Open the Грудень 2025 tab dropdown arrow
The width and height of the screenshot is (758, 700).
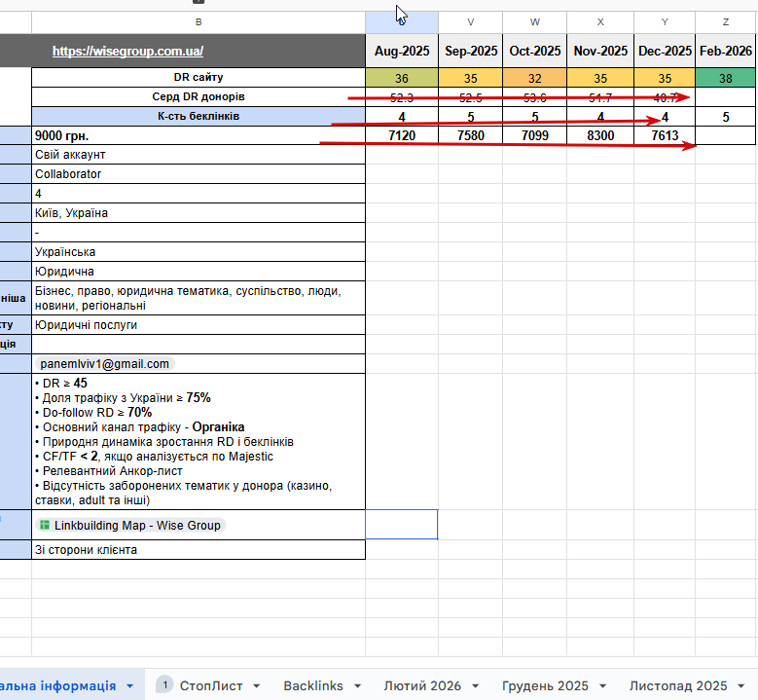coord(603,686)
